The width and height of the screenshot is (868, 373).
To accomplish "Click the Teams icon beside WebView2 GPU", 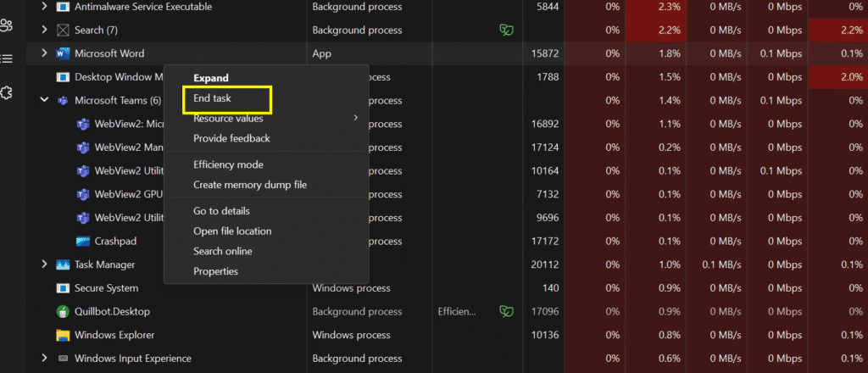I will [x=83, y=194].
